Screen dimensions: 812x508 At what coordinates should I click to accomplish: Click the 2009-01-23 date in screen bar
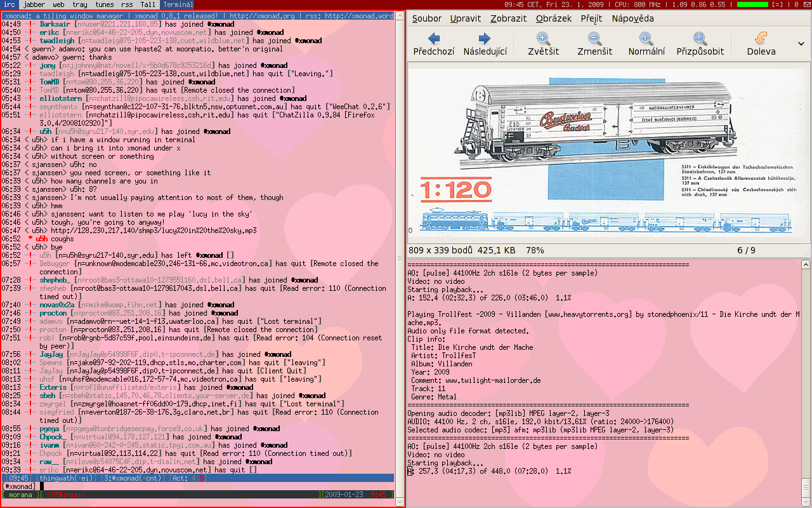click(x=344, y=494)
